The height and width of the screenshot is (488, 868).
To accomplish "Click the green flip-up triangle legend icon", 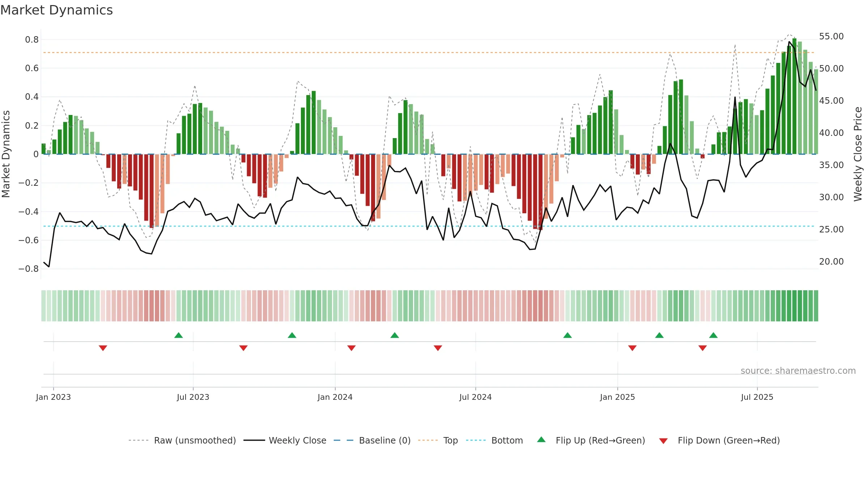I will click(x=541, y=440).
